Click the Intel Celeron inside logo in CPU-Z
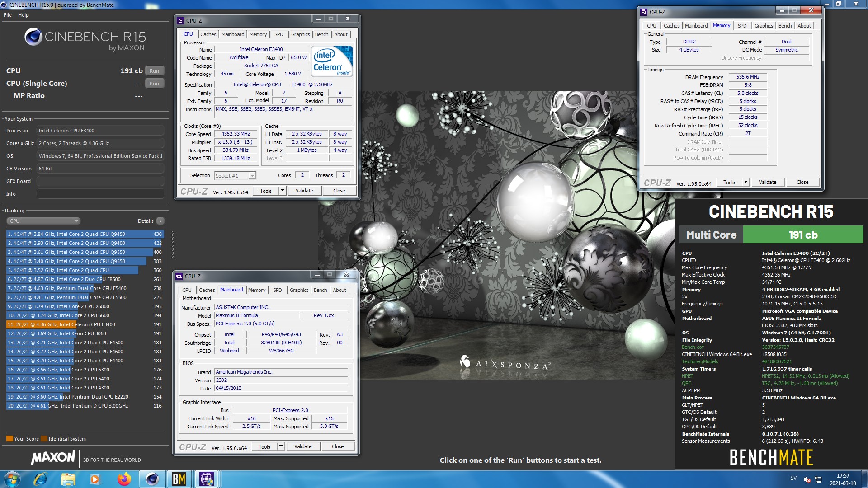This screenshot has width=868, height=488. [332, 61]
